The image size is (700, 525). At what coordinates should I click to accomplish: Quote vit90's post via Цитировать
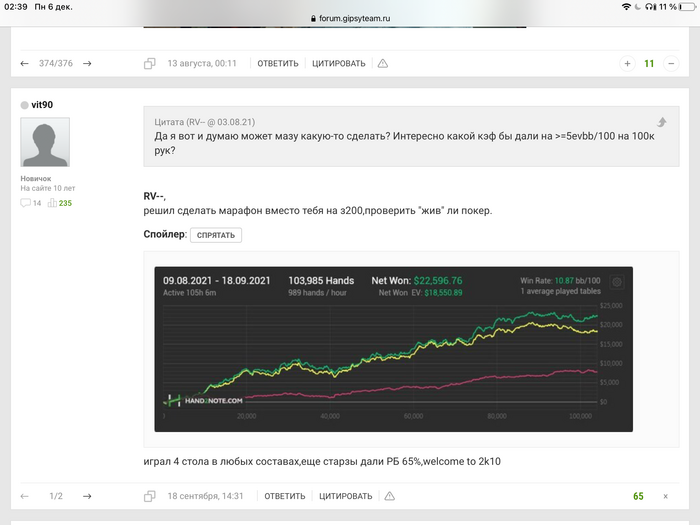(346, 496)
